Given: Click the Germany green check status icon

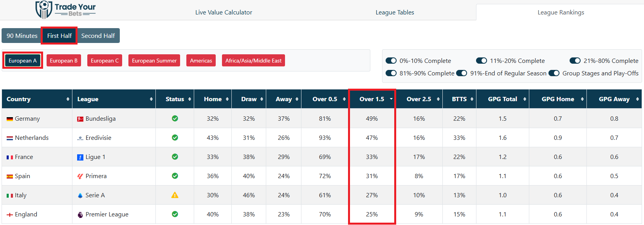Looking at the screenshot, I should pyautogui.click(x=175, y=118).
